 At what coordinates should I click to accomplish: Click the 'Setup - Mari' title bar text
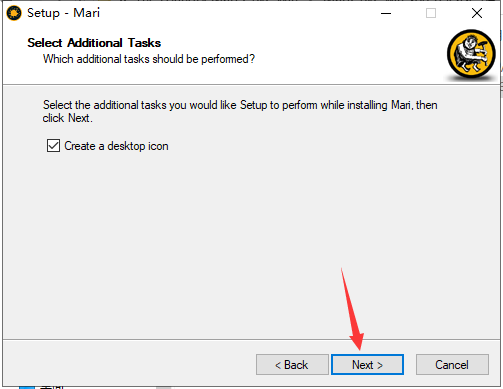click(63, 13)
